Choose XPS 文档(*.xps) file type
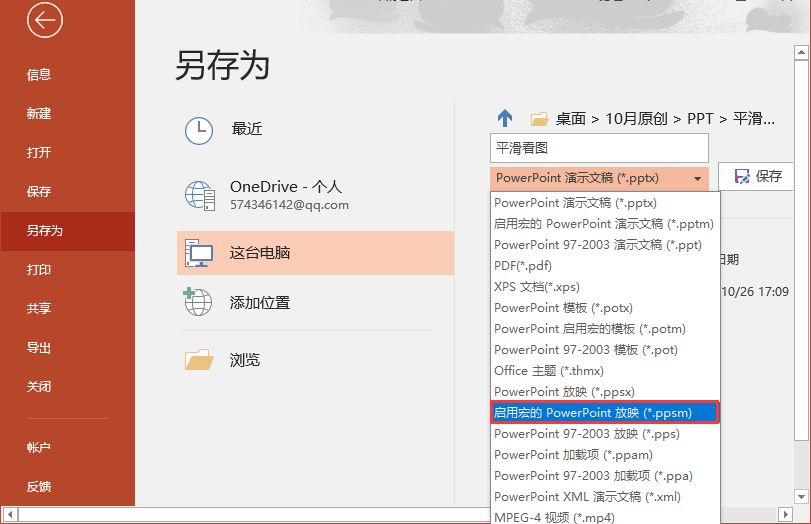 (x=605, y=287)
